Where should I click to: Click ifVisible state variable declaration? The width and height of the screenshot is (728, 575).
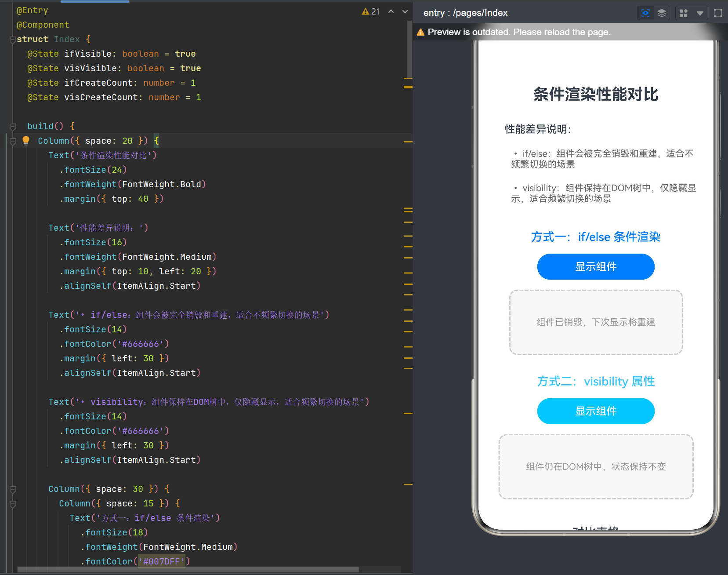pos(112,54)
